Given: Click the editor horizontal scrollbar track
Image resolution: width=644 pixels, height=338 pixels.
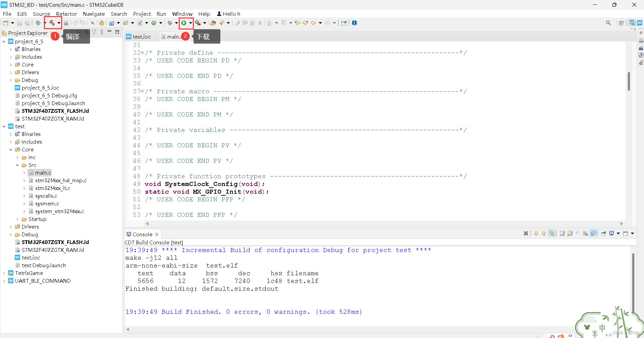Looking at the screenshot, I should tap(384, 224).
